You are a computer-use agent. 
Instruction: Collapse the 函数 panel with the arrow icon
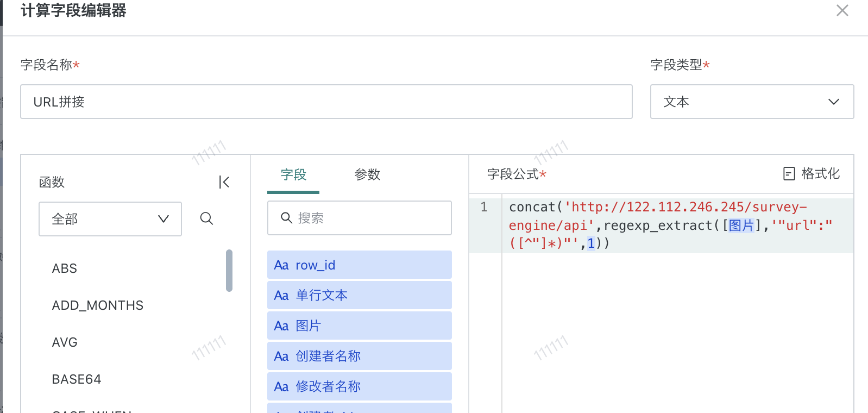pyautogui.click(x=224, y=182)
